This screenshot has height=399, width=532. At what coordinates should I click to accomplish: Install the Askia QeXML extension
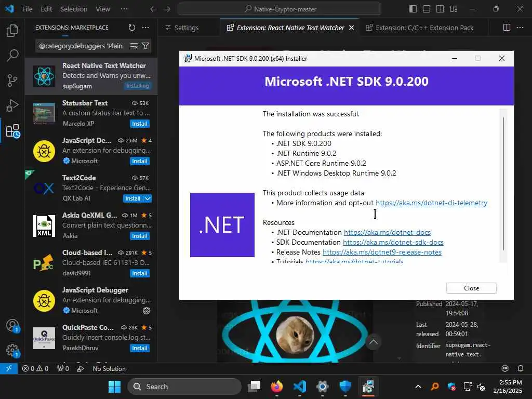[139, 236]
